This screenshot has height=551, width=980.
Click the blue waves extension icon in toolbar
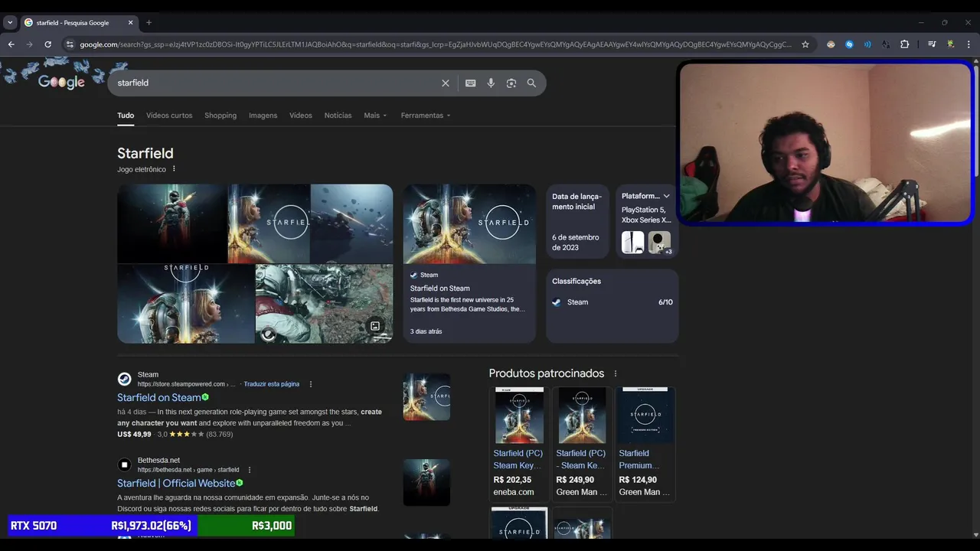tap(867, 44)
